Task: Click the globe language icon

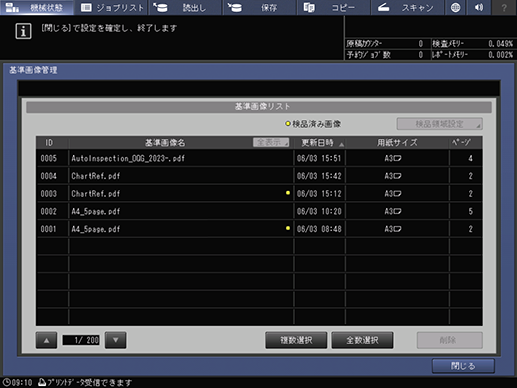Action: click(455, 7)
